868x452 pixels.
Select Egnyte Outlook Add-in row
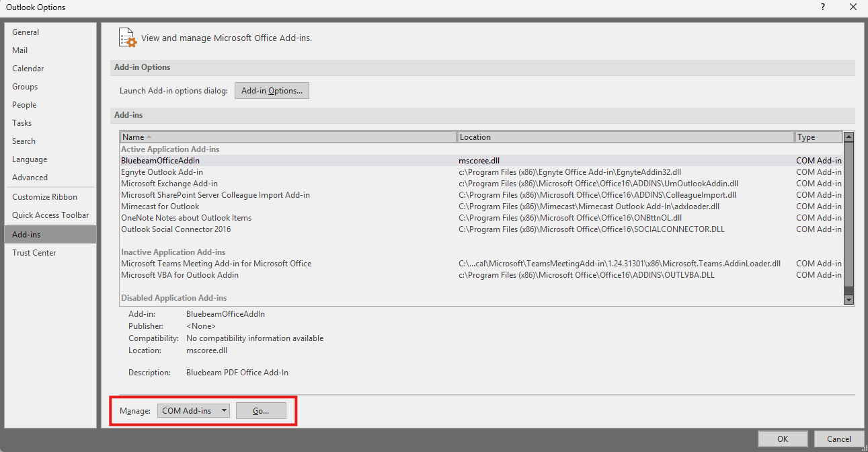[x=481, y=172]
